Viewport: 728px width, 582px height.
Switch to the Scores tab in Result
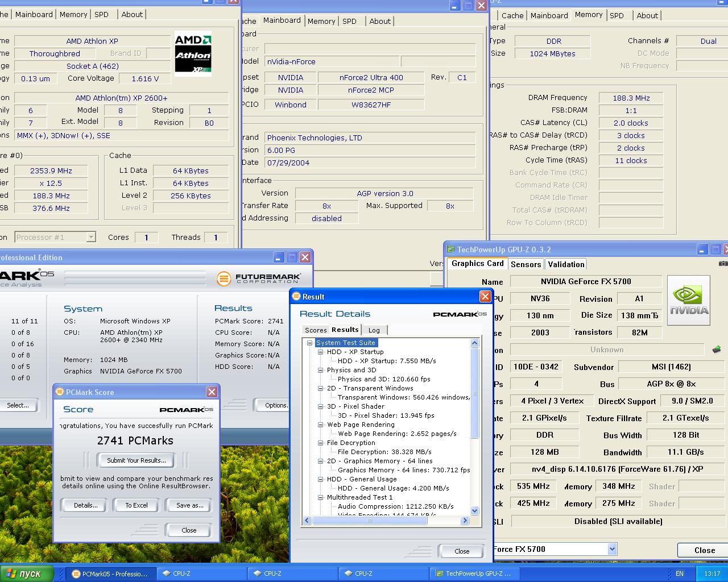(316, 330)
